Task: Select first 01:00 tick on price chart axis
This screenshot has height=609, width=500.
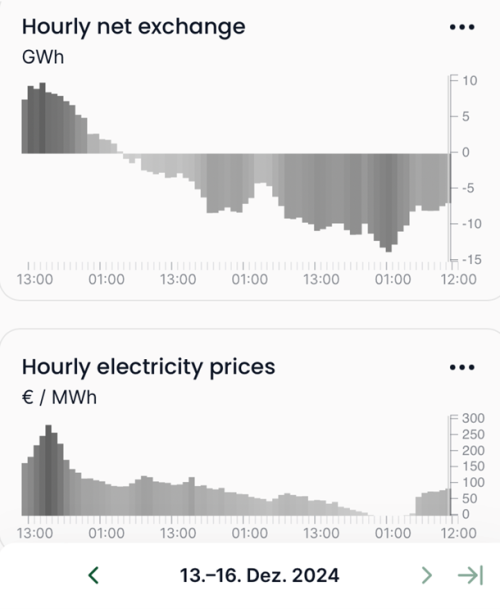Action: 106,533
